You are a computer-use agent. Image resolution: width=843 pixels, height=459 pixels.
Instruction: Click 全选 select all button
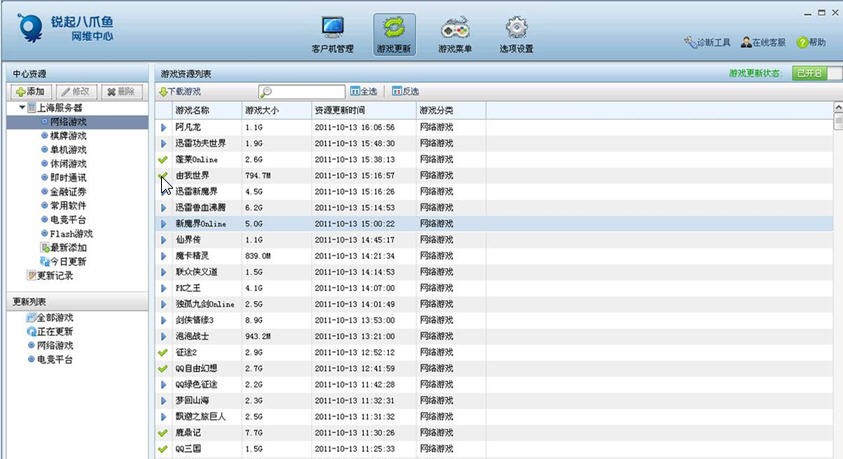(363, 91)
